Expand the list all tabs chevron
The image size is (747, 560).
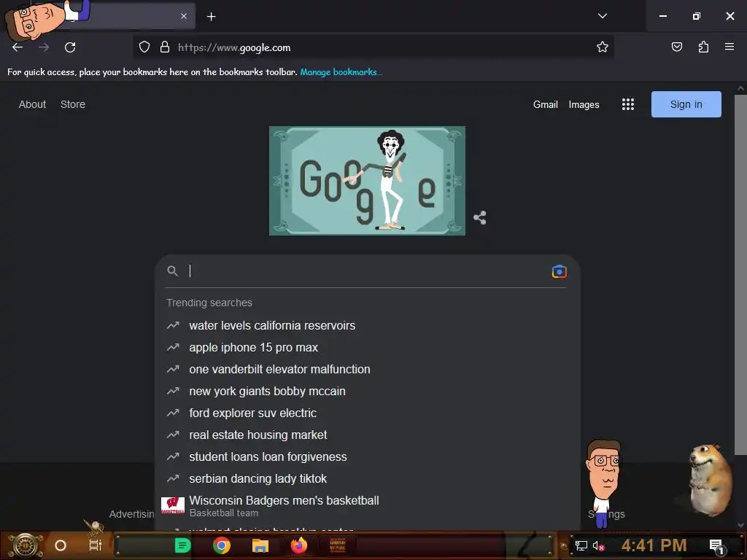point(602,16)
